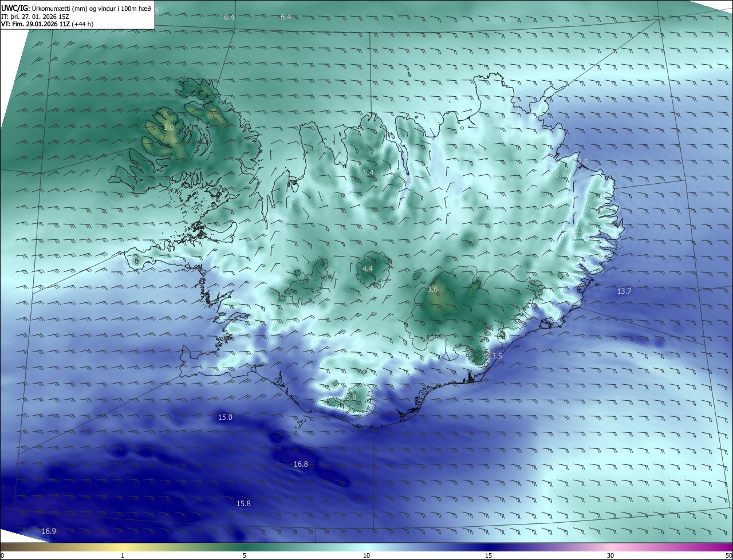Select the 13.5 value on the southeast coast
The height and width of the screenshot is (560, 733).
[495, 356]
